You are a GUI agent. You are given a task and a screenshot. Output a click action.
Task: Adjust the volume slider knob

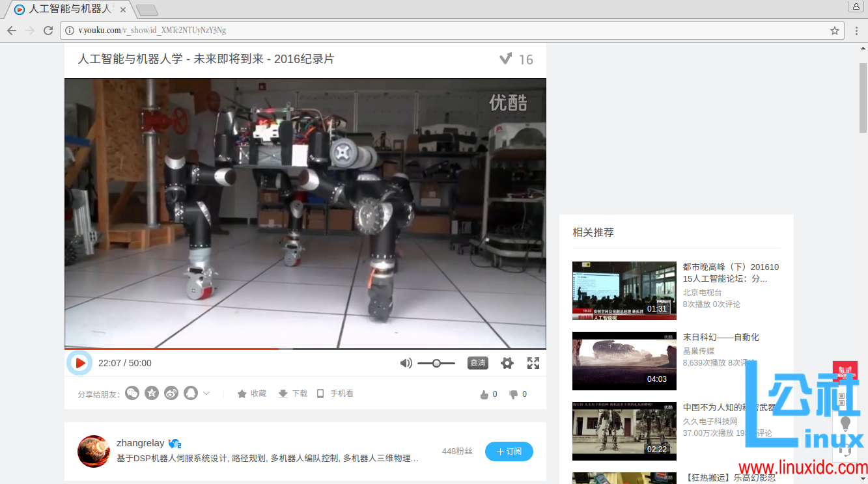[x=436, y=363]
